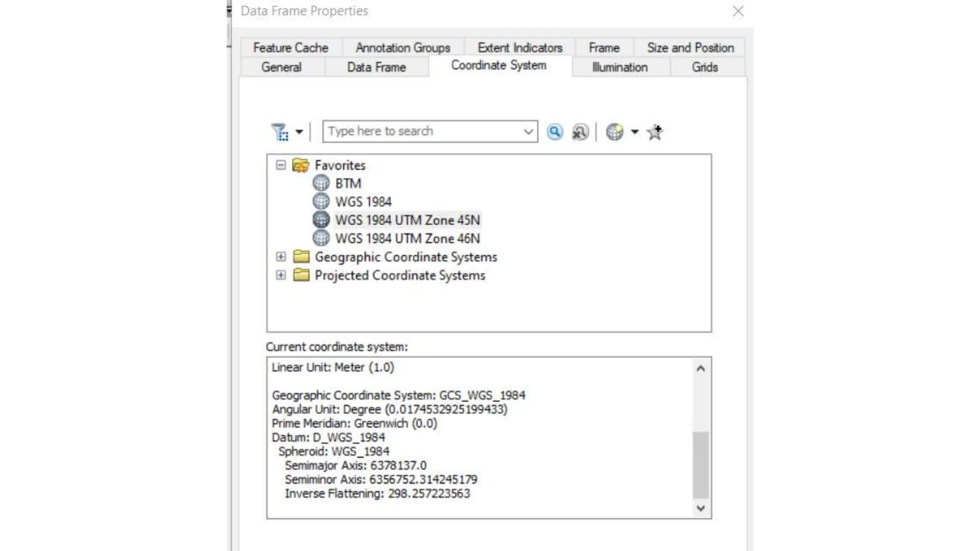Click the spatial filter funnel icon
Image resolution: width=980 pixels, height=551 pixels.
click(279, 132)
